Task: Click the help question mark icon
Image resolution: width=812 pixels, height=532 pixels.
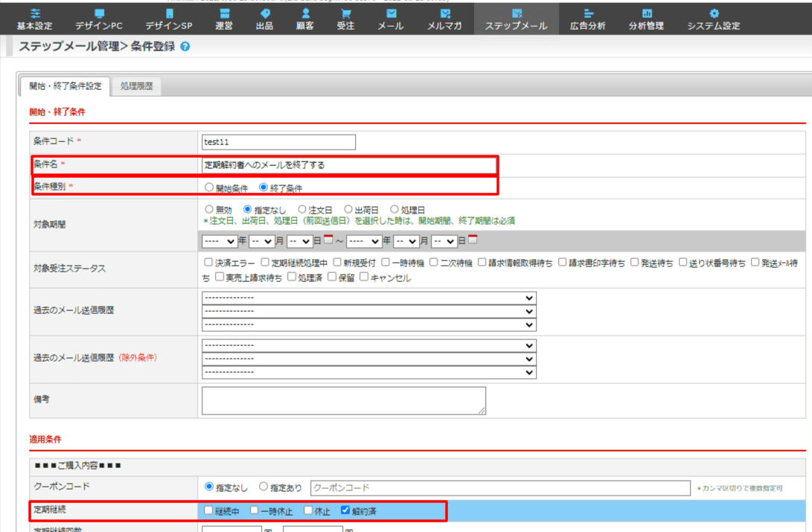Action: tap(185, 47)
